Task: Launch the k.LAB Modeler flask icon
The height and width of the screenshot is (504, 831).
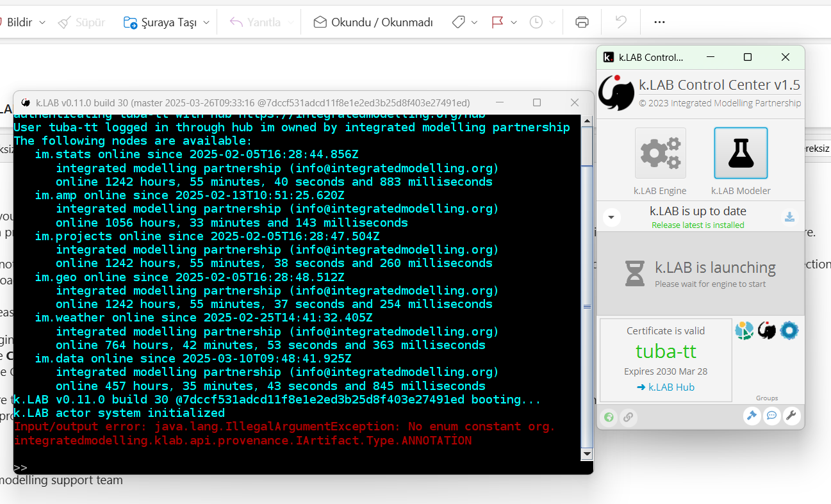Action: pyautogui.click(x=741, y=153)
